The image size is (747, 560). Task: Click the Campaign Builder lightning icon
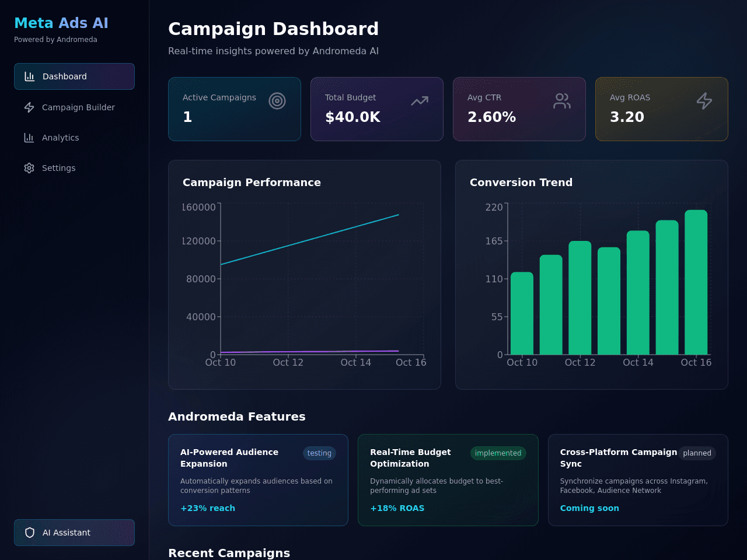coord(29,107)
